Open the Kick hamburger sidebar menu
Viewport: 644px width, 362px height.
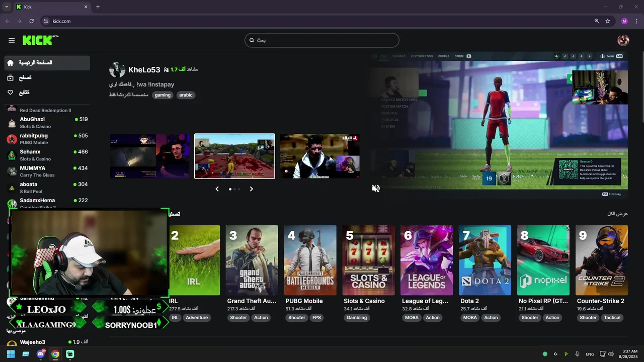(x=12, y=40)
